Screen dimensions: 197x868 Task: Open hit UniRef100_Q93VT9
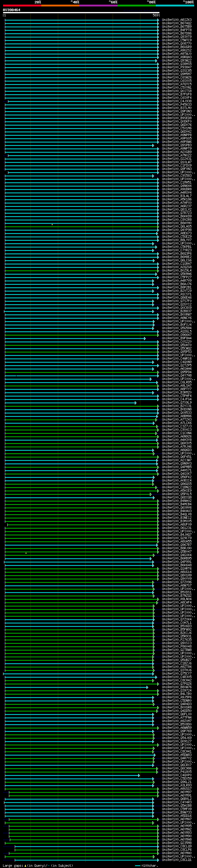pos(177,37)
